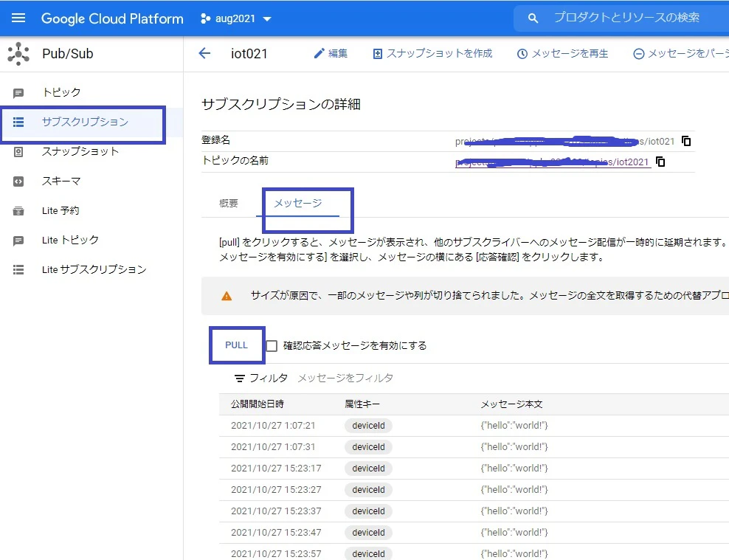The width and height of the screenshot is (729, 560).
Task: Click the トピック chat icon in sidebar
Action: (18, 93)
